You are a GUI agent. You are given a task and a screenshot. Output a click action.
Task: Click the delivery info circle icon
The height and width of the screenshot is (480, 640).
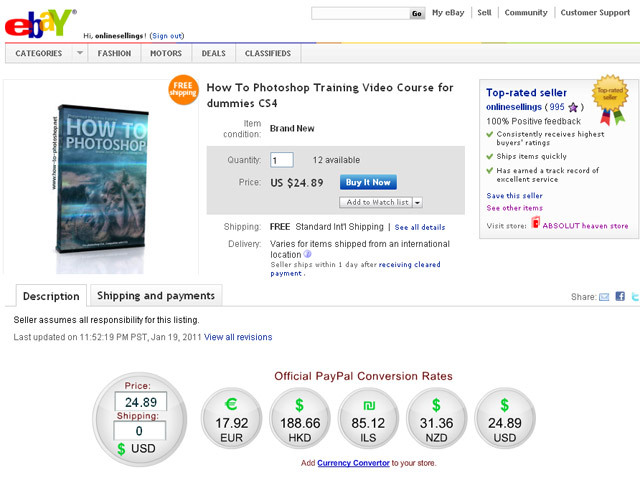(307, 254)
